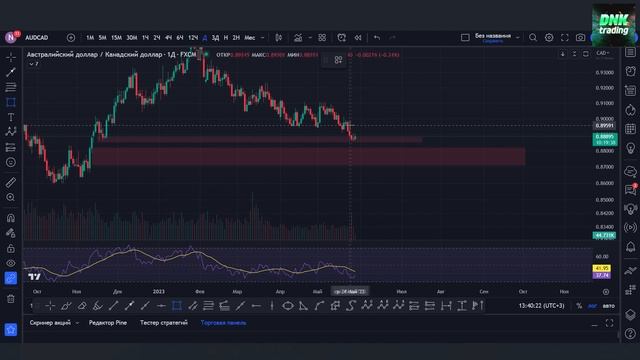Expand the arrow next to indicators button
640x360 pixels.
click(x=310, y=38)
